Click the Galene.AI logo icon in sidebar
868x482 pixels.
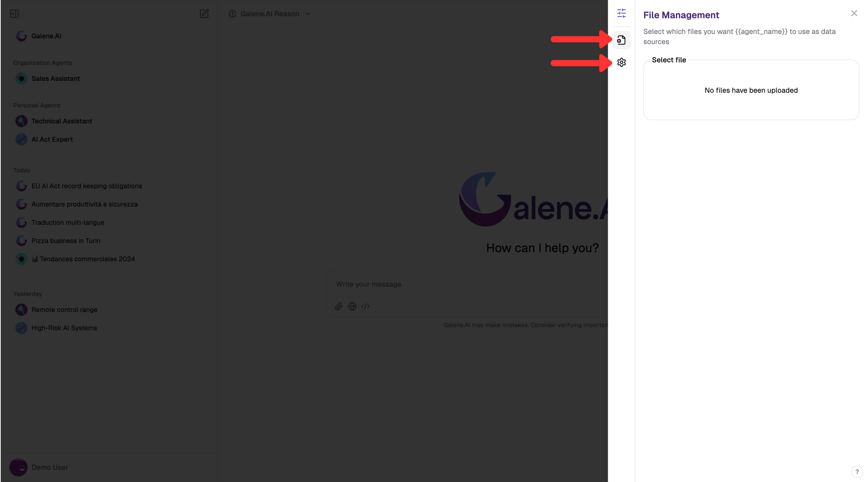click(x=21, y=36)
